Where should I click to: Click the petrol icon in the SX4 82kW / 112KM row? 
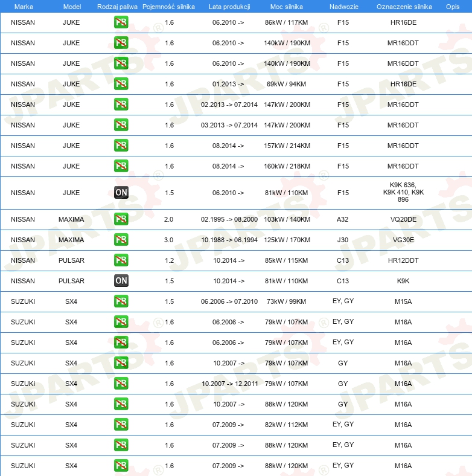point(121,425)
